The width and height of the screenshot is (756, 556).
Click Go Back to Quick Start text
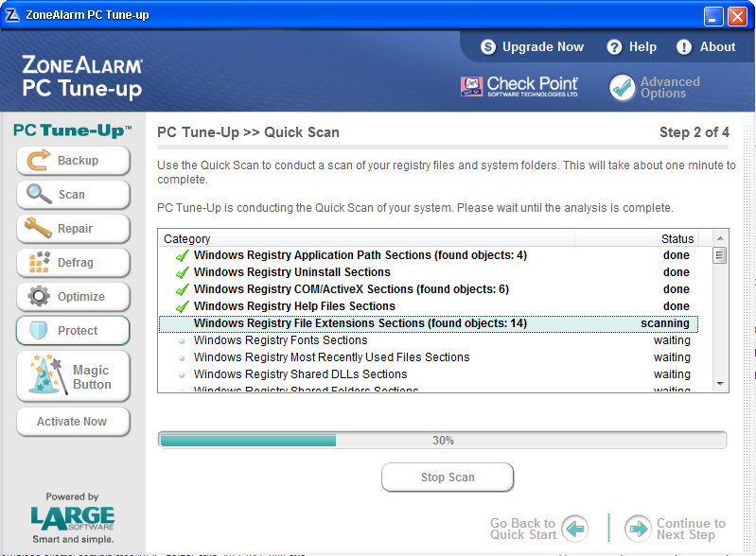pos(523,529)
